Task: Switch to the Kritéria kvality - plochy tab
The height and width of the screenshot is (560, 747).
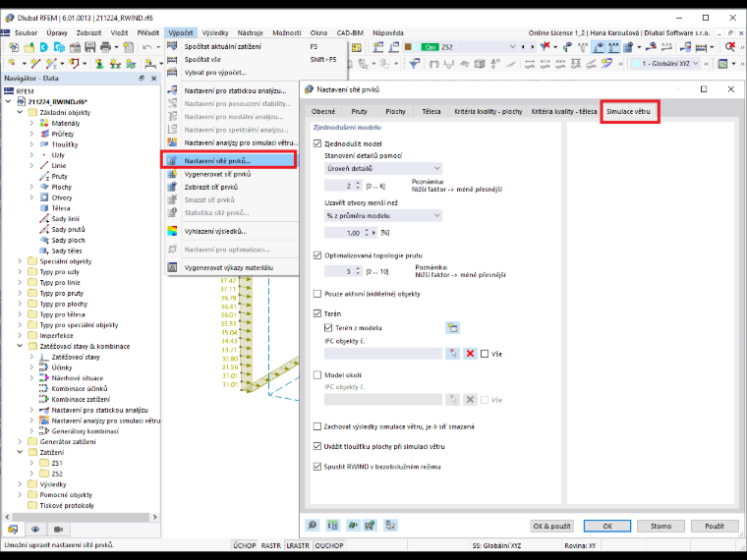Action: [488, 111]
